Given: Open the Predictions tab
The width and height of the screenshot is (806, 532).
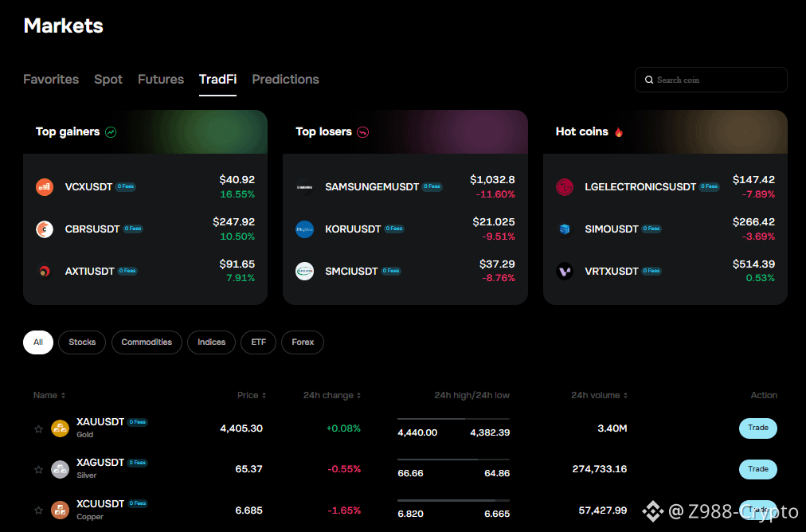Looking at the screenshot, I should point(285,79).
